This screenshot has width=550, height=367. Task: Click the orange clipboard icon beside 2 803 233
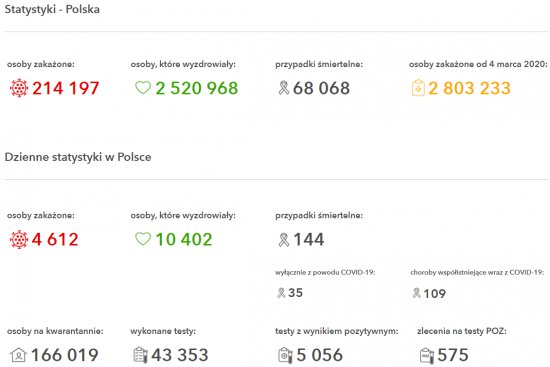point(418,88)
